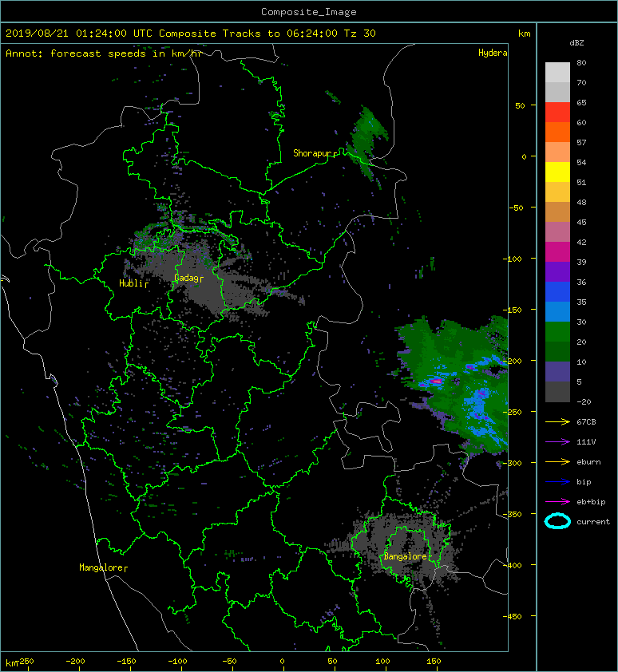This screenshot has width=618, height=672.
Task: Pick the dark gray bottom dBZ swatch
Action: coord(557,392)
